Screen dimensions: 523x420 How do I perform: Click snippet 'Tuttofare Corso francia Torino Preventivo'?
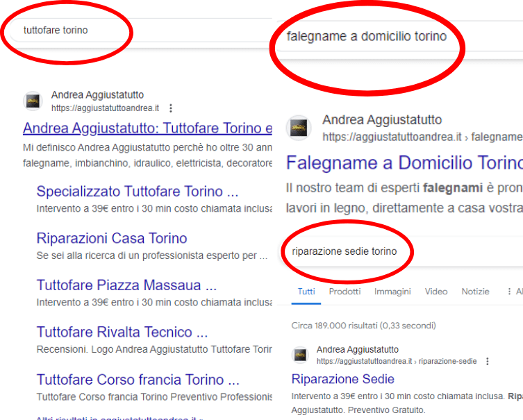click(x=154, y=397)
